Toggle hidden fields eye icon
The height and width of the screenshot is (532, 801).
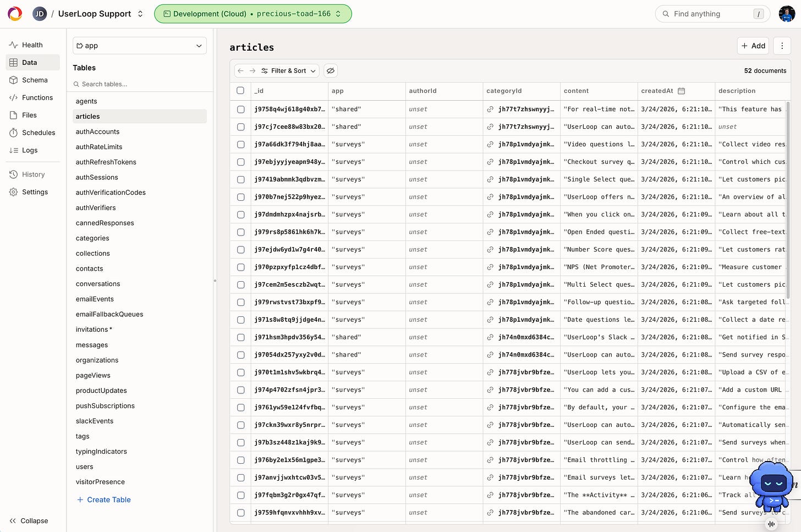coord(330,71)
